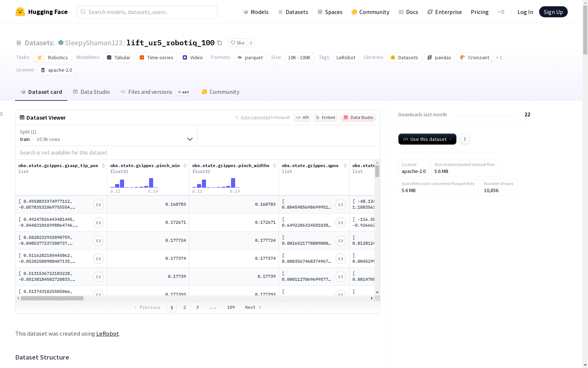The width and height of the screenshot is (588, 368).
Task: Go to Spaces in the top navigation
Action: [x=330, y=12]
